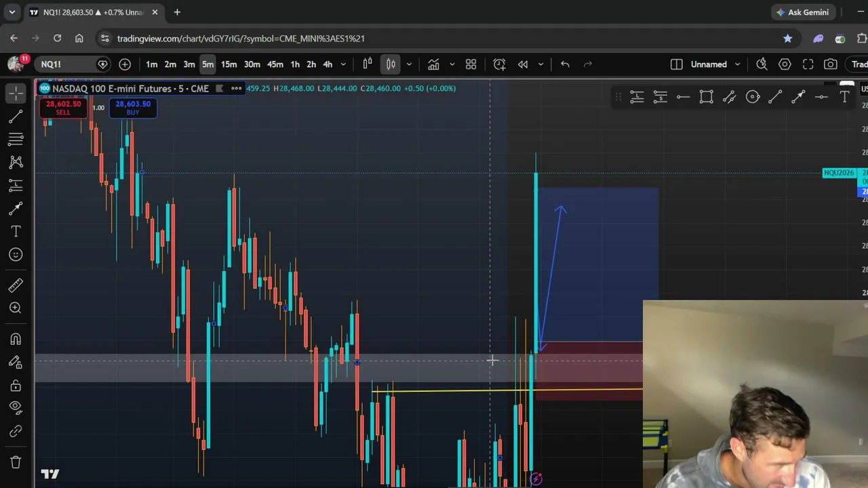Select the horizontal ray favorite tool
868x488 pixels.
[x=683, y=98]
